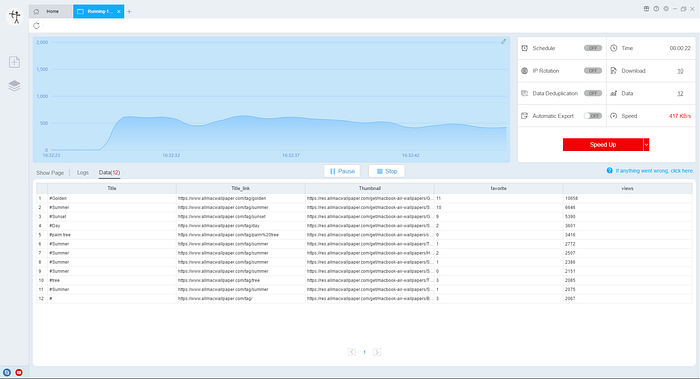Select the #tree title cell
Image resolution: width=700 pixels, height=379 pixels.
pyautogui.click(x=112, y=280)
